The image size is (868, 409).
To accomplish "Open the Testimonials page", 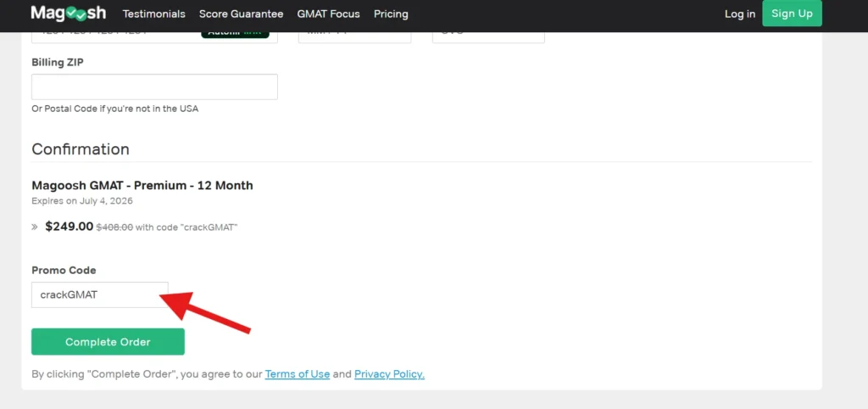I will pos(154,14).
